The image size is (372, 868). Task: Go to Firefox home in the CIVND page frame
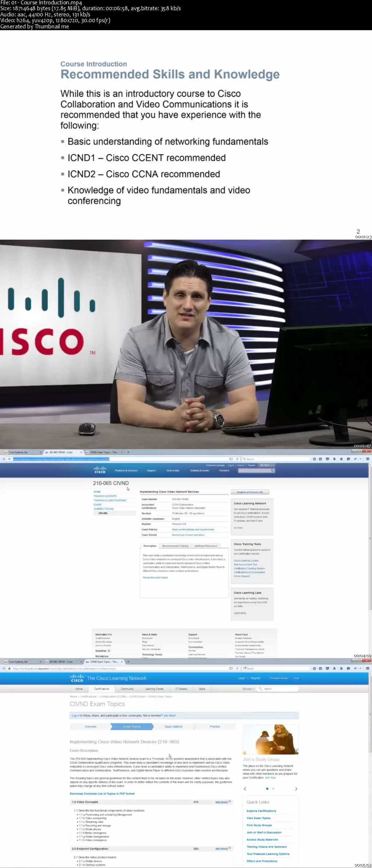point(341,459)
